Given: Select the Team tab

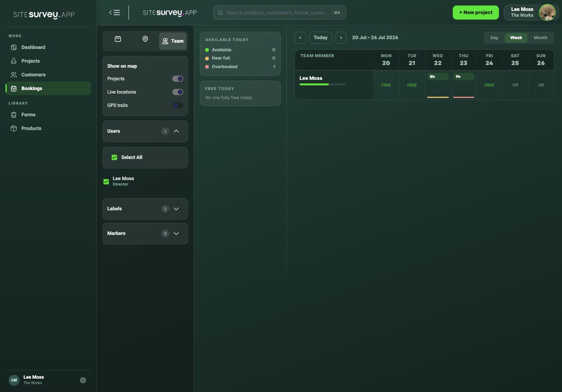Looking at the screenshot, I should [x=173, y=41].
